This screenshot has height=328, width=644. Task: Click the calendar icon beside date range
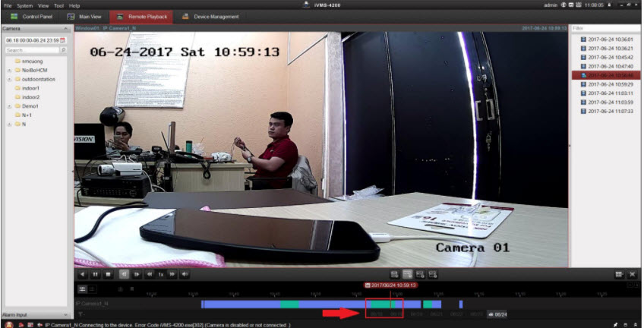point(62,39)
